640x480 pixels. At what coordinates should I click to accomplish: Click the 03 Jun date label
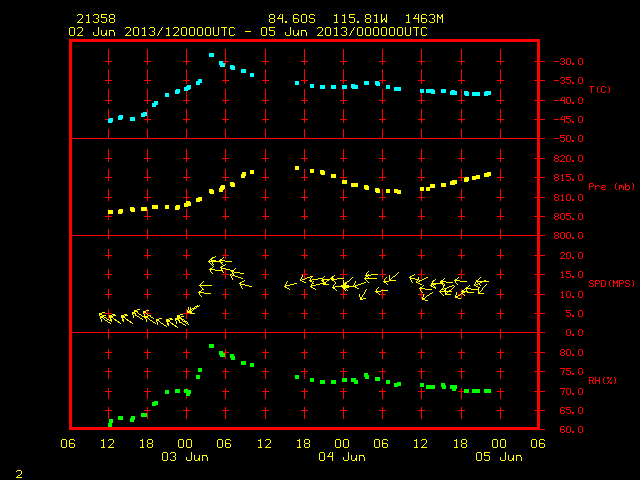tap(185, 457)
